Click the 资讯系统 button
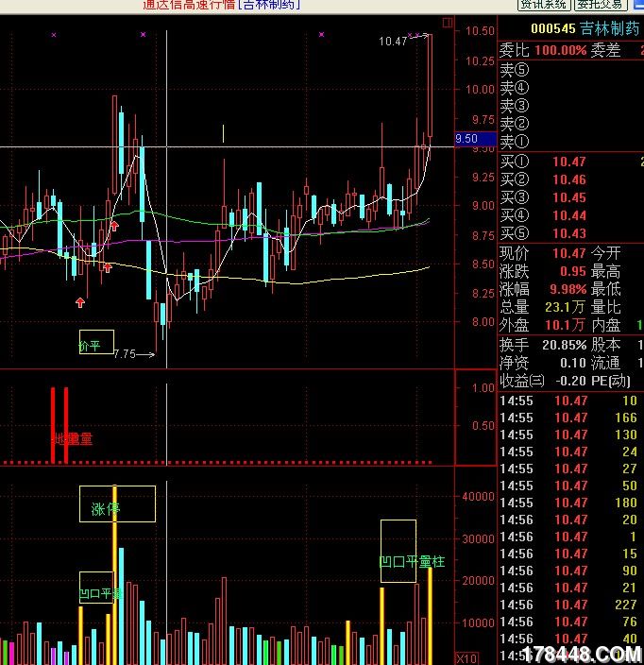644x665 pixels. coord(543,6)
